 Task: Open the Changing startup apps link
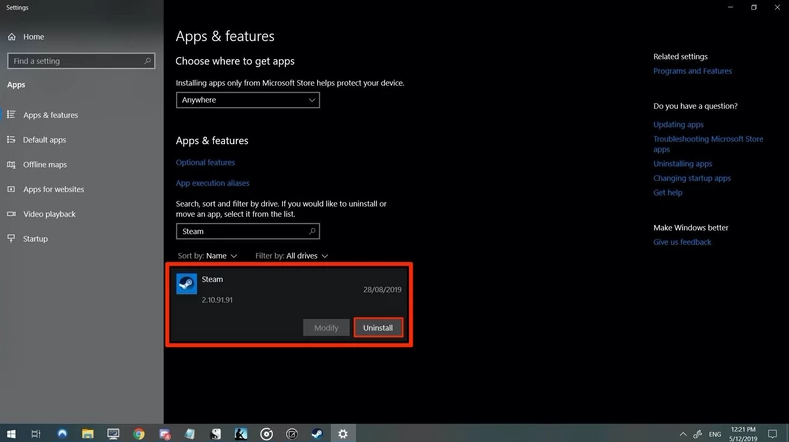point(692,178)
